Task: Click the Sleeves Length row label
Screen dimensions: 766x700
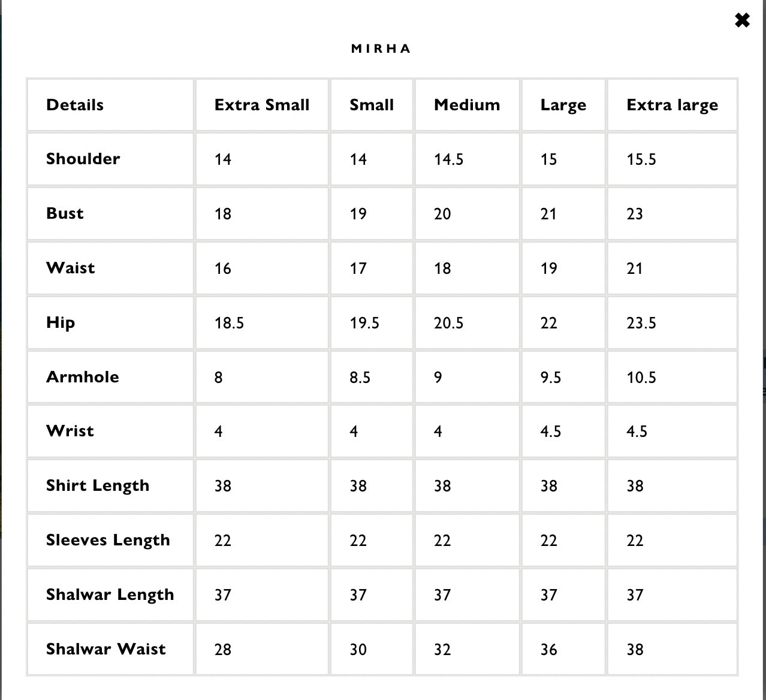Action: 108,540
